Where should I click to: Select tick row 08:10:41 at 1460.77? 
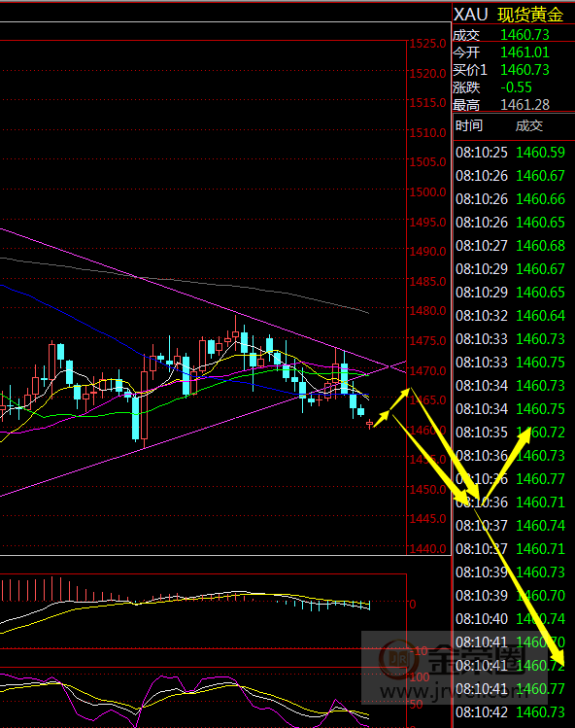click(511, 689)
